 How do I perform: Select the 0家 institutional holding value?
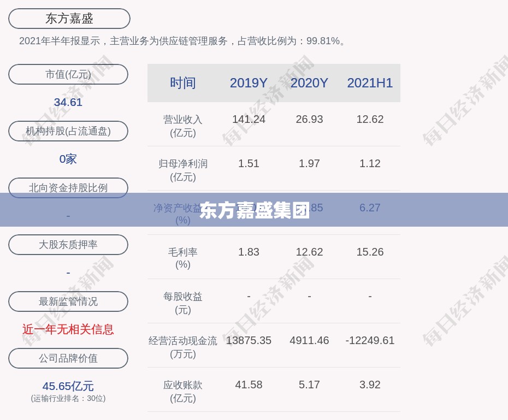(68, 159)
